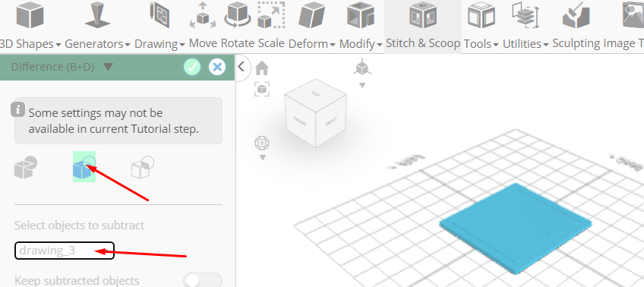The height and width of the screenshot is (287, 644).
Task: Expand the Difference (B+D) operation dropdown
Action: pyautogui.click(x=108, y=67)
